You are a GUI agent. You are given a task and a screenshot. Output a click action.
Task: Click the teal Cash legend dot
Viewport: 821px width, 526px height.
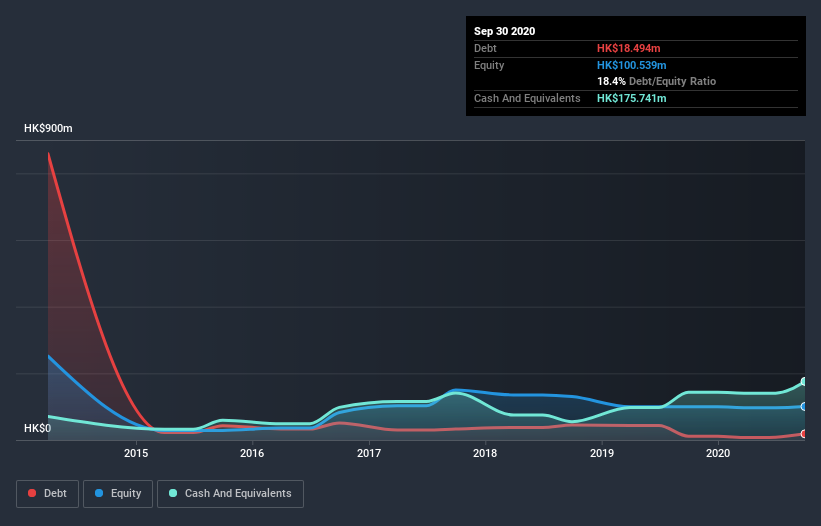(173, 493)
